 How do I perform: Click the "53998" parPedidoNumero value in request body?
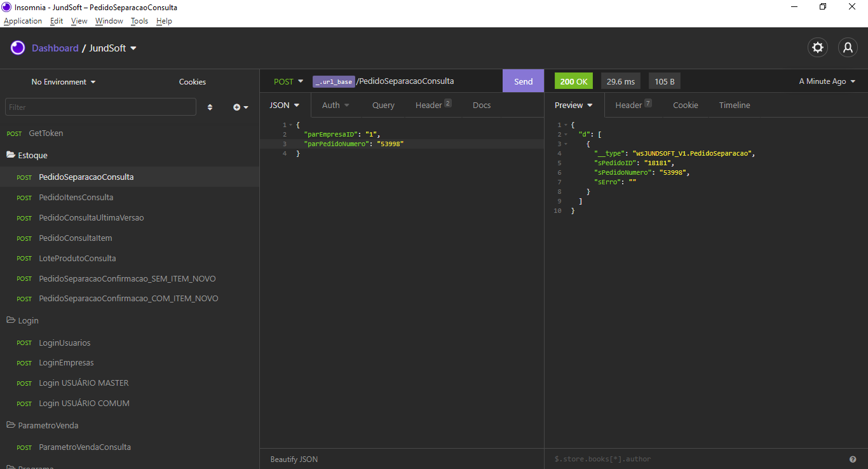[x=390, y=144]
